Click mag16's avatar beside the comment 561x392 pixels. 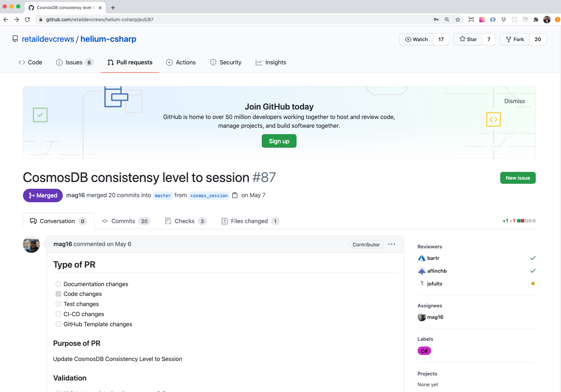pos(31,244)
